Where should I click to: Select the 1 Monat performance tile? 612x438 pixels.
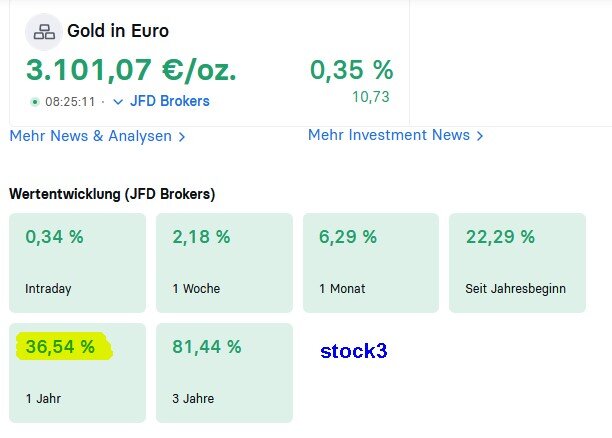pos(370,262)
